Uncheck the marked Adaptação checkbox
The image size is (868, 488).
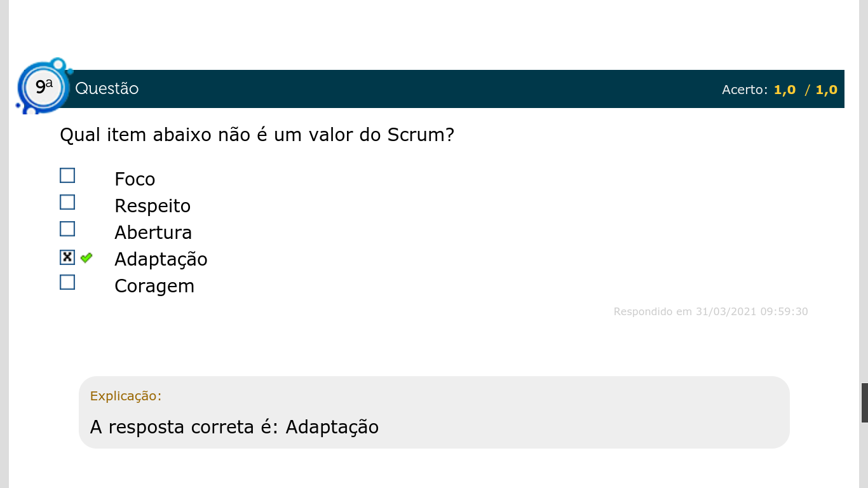[x=67, y=257]
